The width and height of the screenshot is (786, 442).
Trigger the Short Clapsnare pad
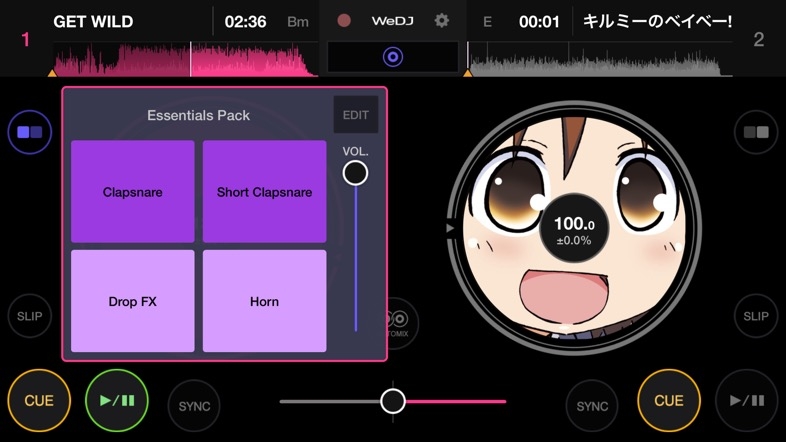[265, 192]
